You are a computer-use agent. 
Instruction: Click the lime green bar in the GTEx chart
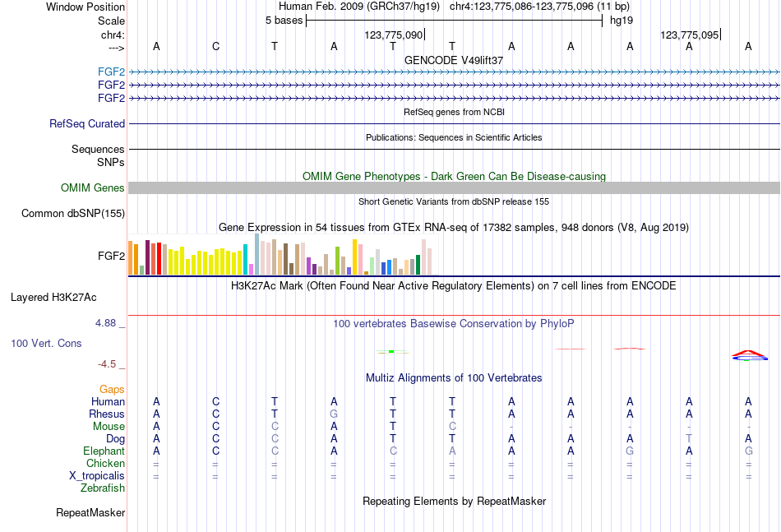pyautogui.click(x=337, y=261)
